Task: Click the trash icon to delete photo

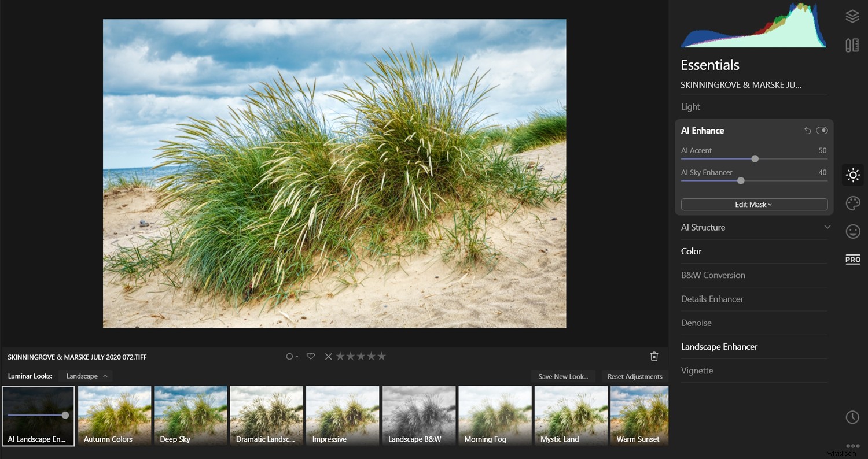Action: [x=654, y=356]
